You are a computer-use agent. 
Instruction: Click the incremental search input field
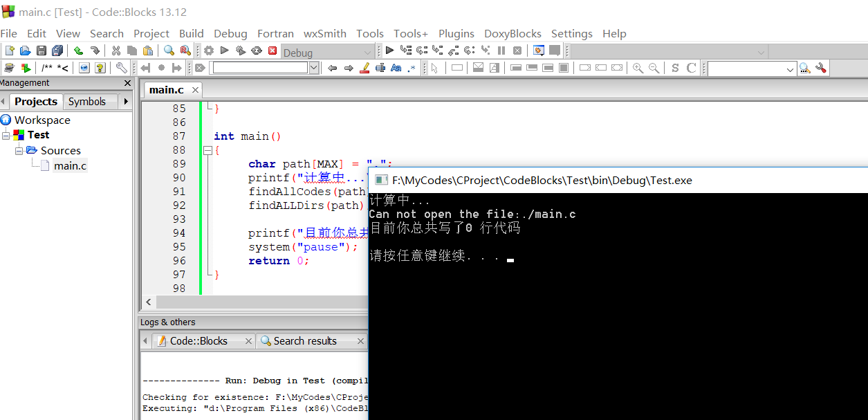coord(259,68)
